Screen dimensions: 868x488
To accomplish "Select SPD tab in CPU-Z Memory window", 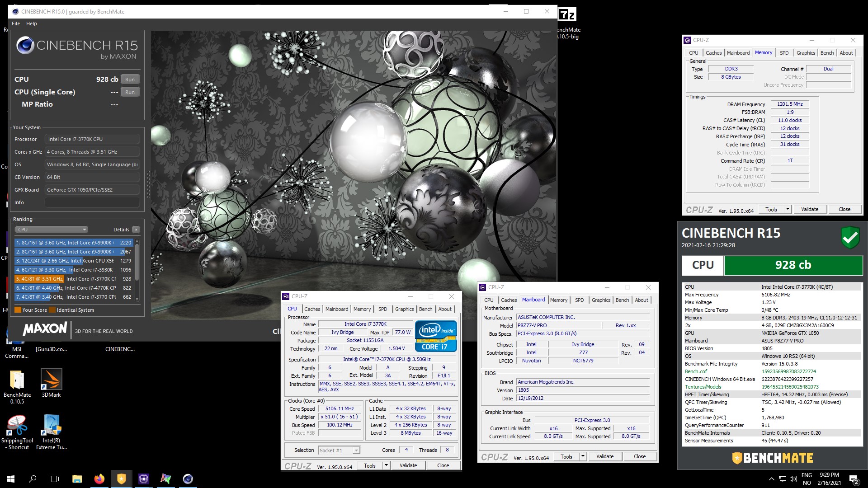I will click(784, 53).
